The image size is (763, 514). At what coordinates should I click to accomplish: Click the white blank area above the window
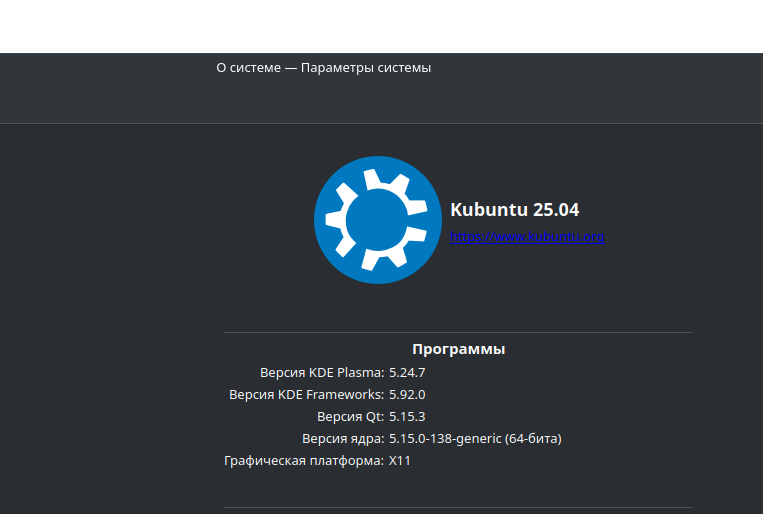click(382, 26)
